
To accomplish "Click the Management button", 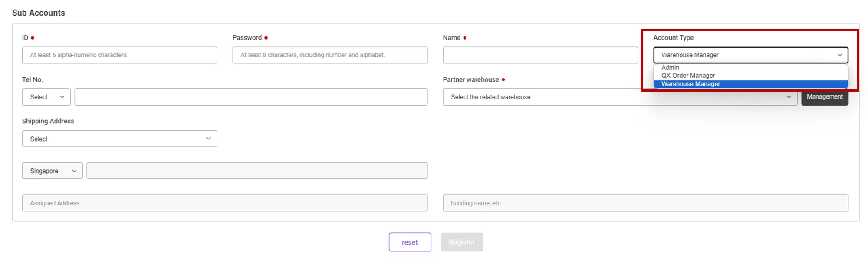I will (x=824, y=97).
